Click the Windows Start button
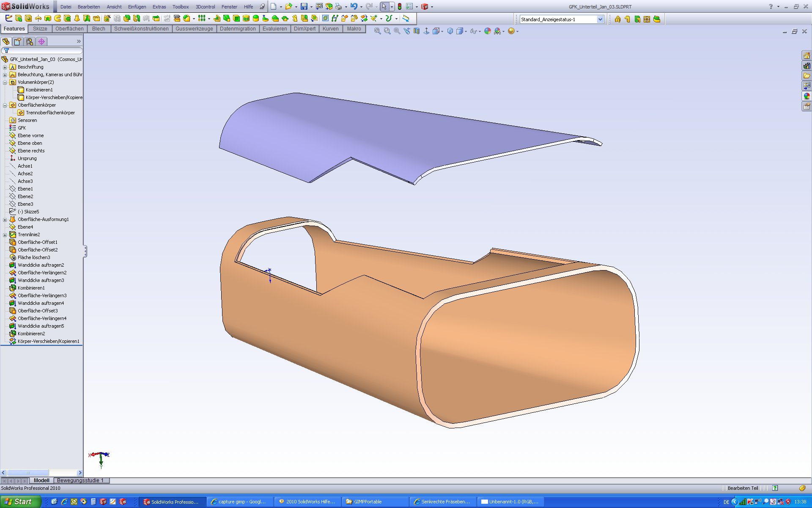 coord(20,502)
